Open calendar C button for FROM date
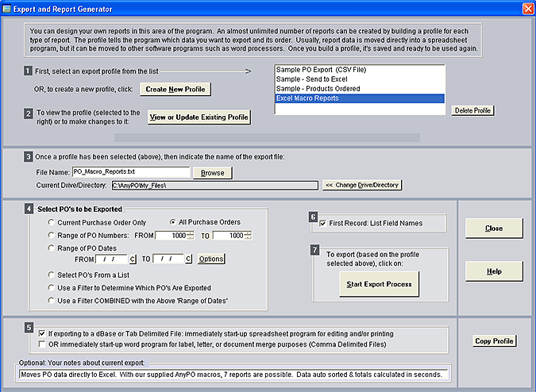The image size is (536, 392). coord(133,259)
